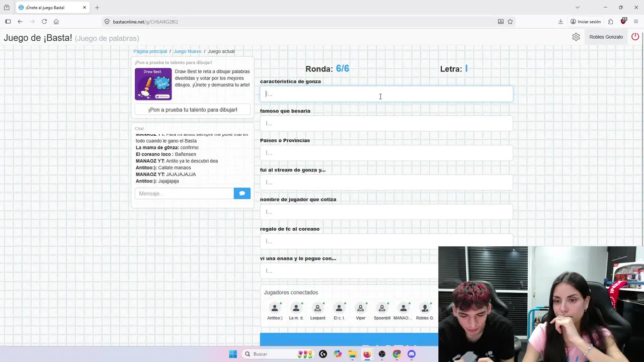Open Windows Start menu
The height and width of the screenshot is (362, 644).
pos(233,354)
